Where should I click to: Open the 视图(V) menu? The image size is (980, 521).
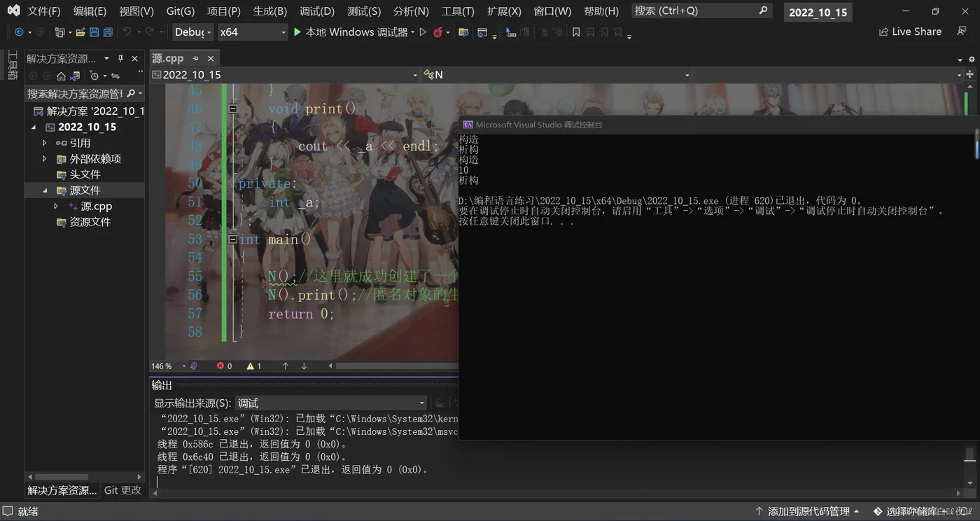(136, 11)
